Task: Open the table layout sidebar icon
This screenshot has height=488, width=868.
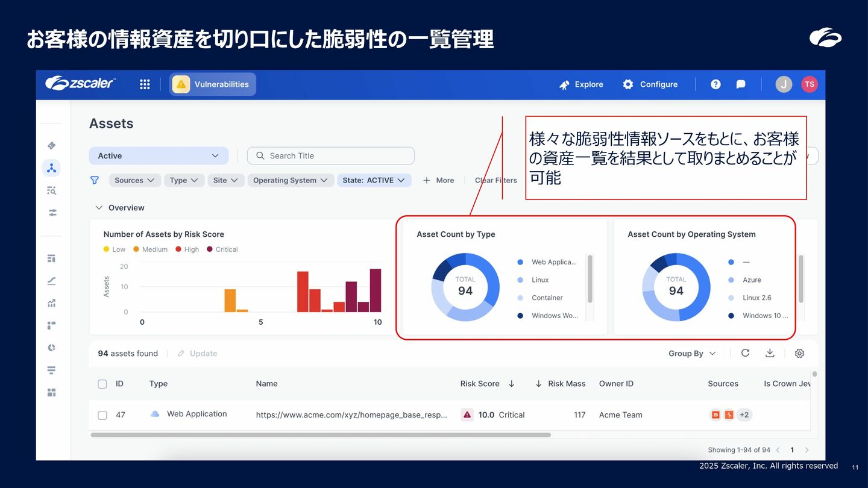Action: [52, 258]
